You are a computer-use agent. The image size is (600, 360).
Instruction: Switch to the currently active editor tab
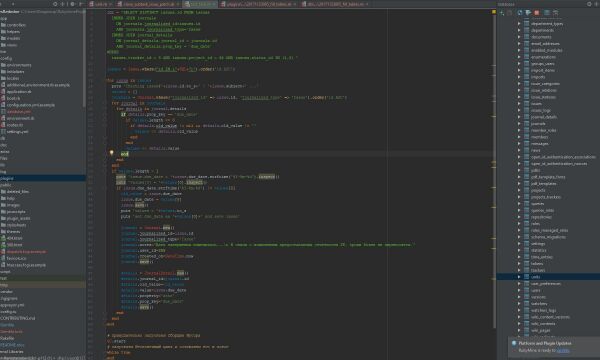199,4
